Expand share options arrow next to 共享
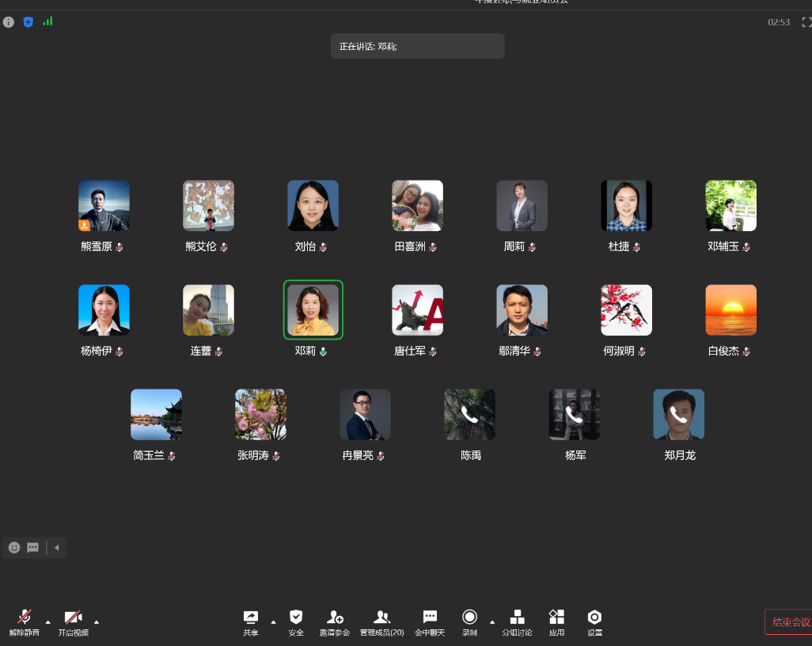Screen dimensions: 812x646 274,621
